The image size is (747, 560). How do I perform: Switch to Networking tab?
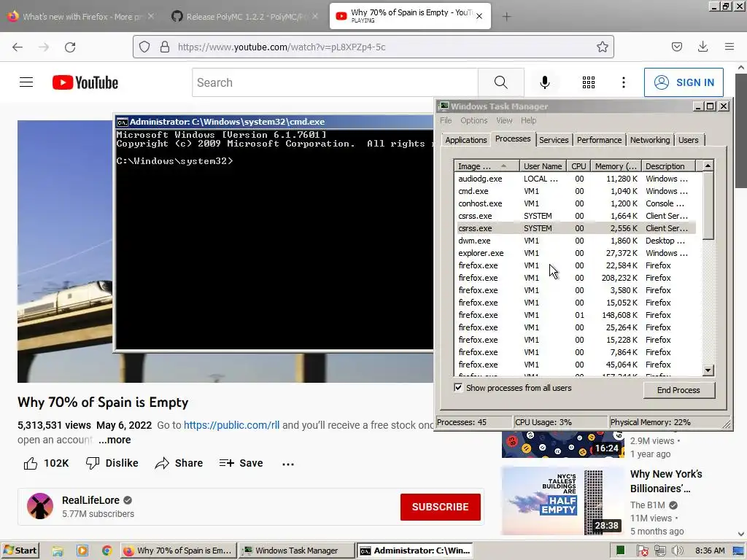650,140
